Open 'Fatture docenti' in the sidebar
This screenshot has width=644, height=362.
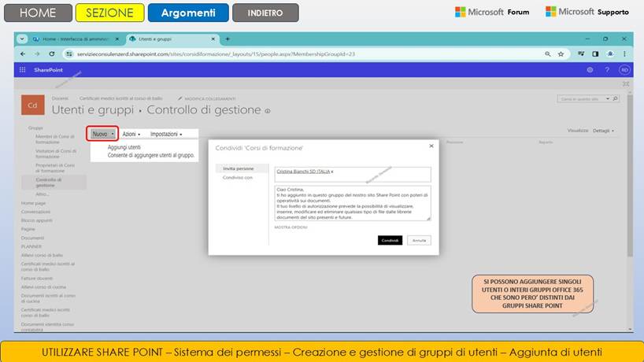pyautogui.click(x=37, y=279)
